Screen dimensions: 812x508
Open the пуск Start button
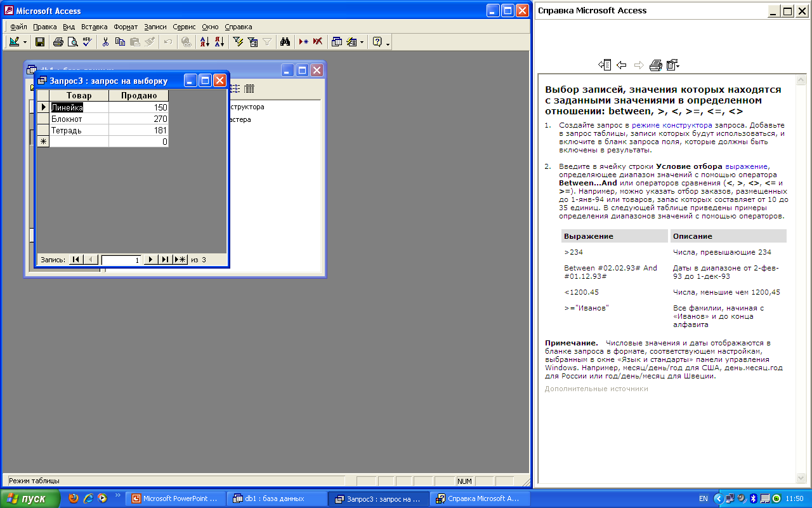tap(30, 498)
